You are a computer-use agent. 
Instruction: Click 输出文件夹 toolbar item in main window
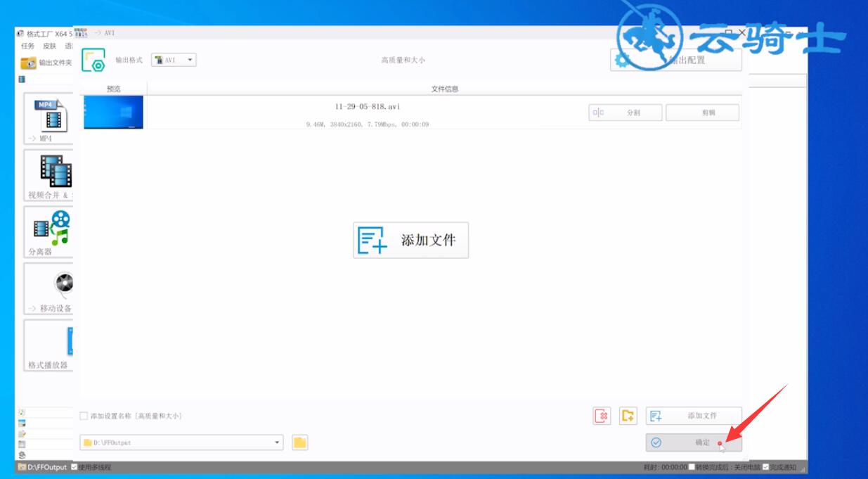tap(47, 63)
